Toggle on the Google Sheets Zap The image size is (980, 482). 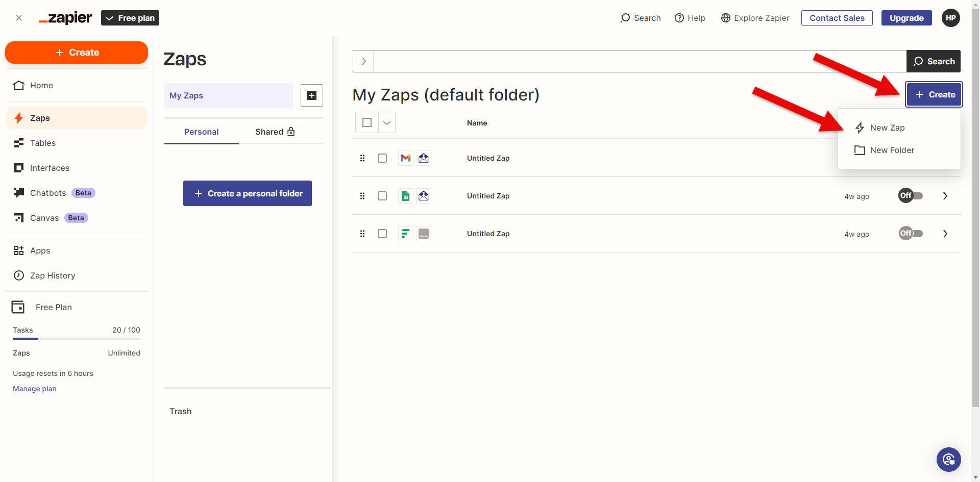point(911,195)
